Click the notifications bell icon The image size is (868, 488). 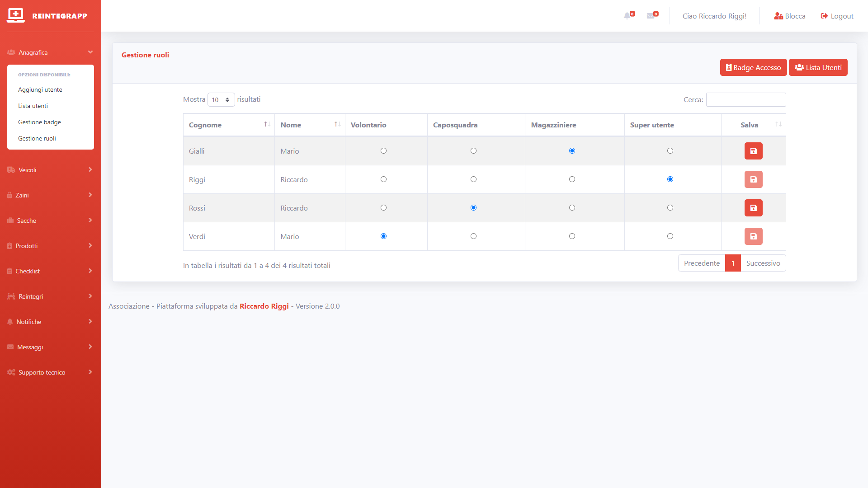coord(627,16)
